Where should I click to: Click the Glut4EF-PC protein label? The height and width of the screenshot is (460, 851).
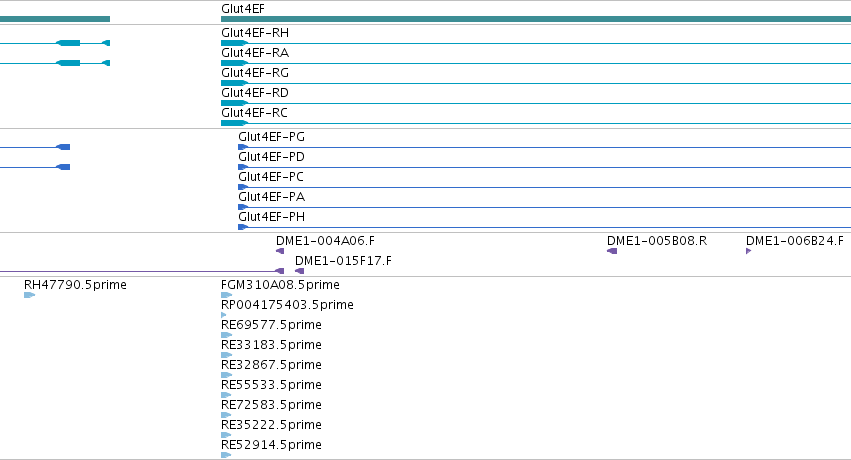tap(271, 177)
